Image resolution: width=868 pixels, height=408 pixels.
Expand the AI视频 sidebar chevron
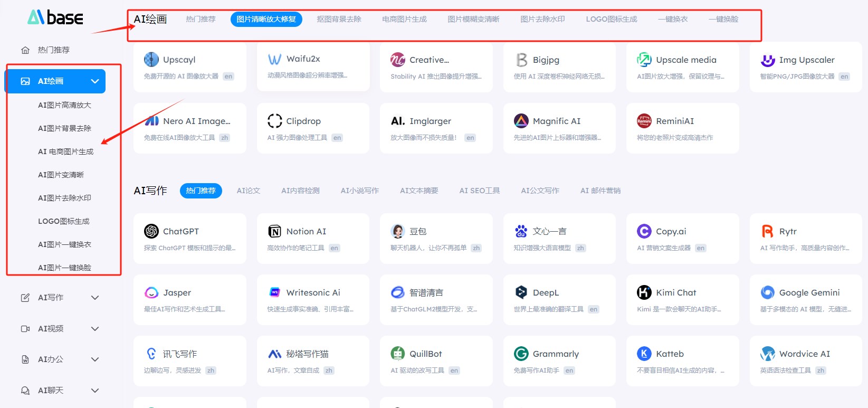click(95, 329)
